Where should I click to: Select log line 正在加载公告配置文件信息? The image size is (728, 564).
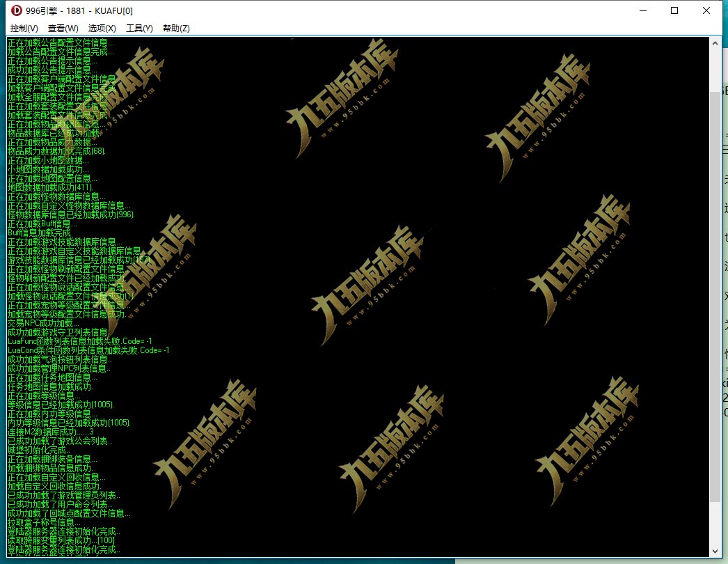tap(61, 42)
